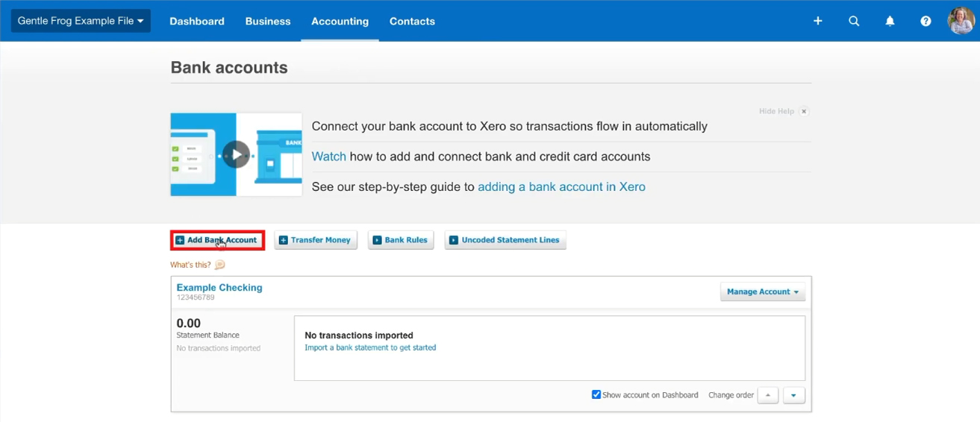Click the Transfer Money button
This screenshot has width=980, height=422.
[x=316, y=240]
